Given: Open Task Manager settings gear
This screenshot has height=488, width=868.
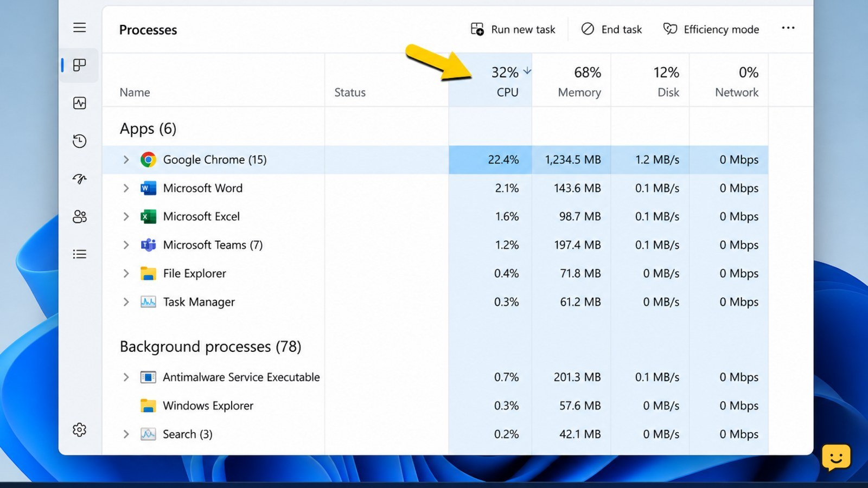Looking at the screenshot, I should (x=79, y=429).
